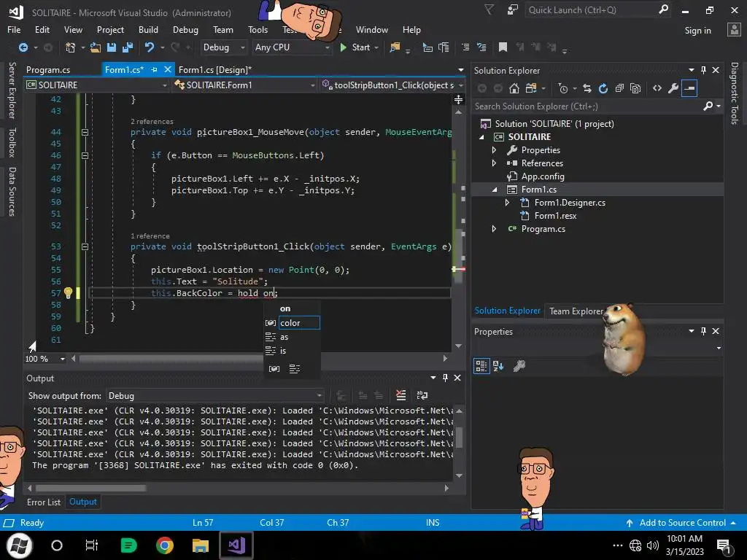The height and width of the screenshot is (560, 747).
Task: Toggle Word Wrap in the Output panel
Action: coord(422,395)
